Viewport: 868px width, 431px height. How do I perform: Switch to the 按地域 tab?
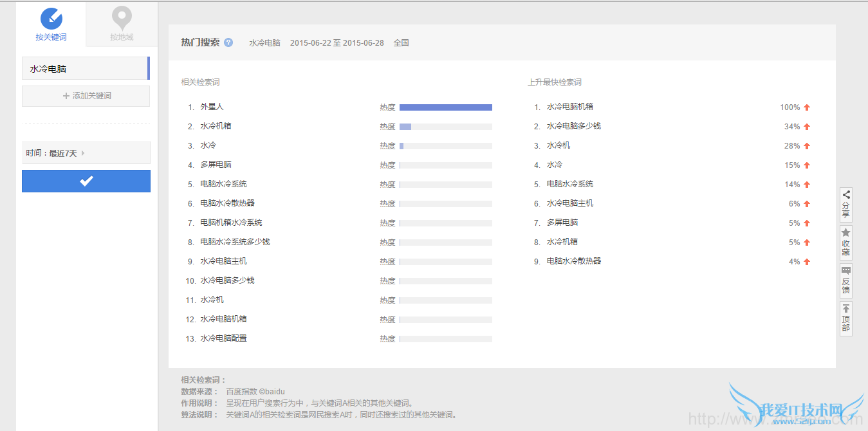(122, 24)
